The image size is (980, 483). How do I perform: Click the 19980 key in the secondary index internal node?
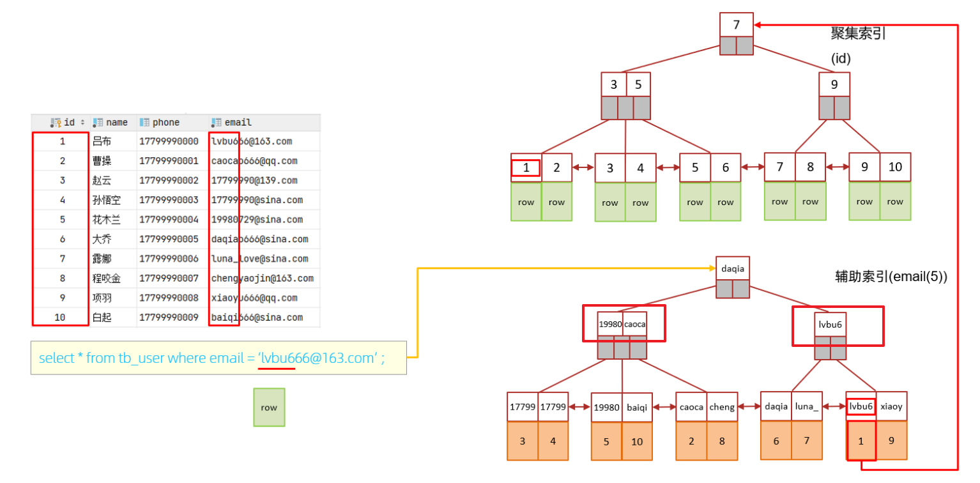click(610, 324)
